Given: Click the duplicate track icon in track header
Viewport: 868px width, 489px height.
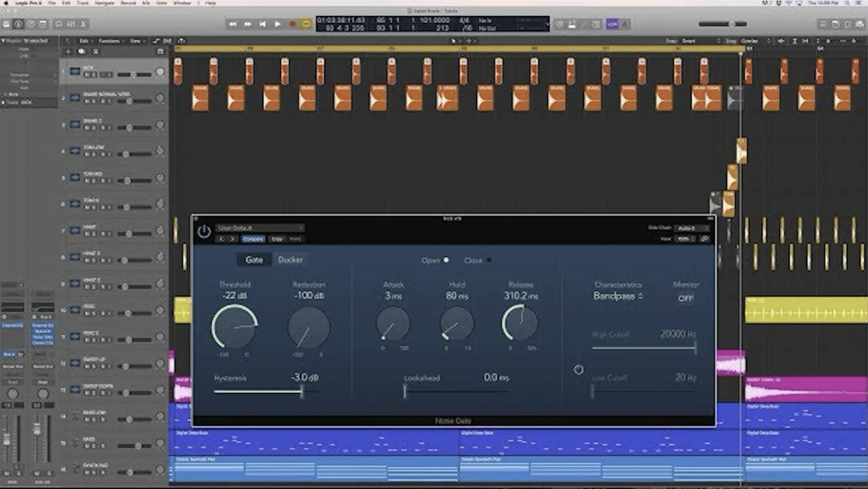Looking at the screenshot, I should pyautogui.click(x=82, y=51).
